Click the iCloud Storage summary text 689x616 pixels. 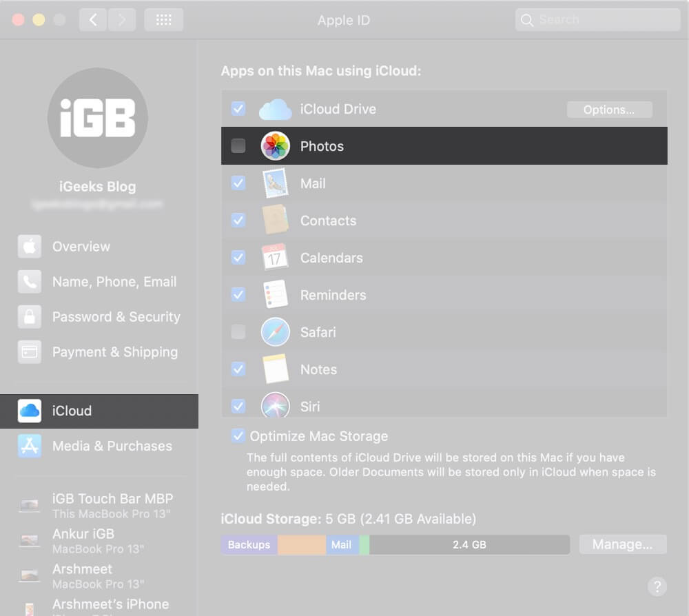tap(348, 519)
